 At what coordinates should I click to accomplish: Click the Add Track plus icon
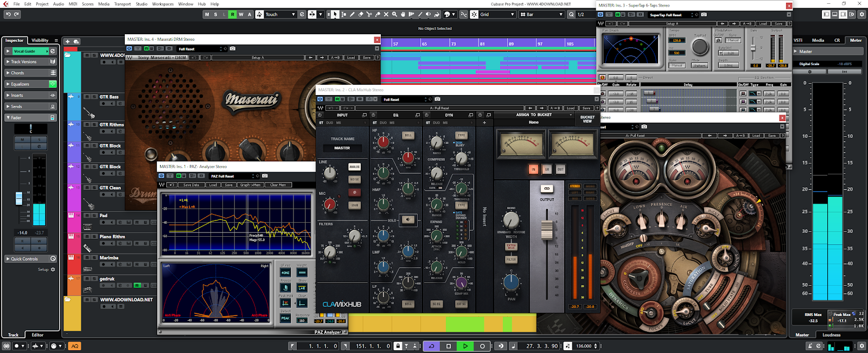tap(67, 41)
